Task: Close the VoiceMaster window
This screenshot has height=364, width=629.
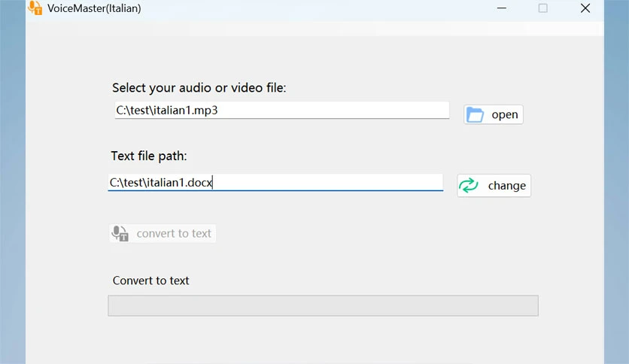Action: [585, 8]
